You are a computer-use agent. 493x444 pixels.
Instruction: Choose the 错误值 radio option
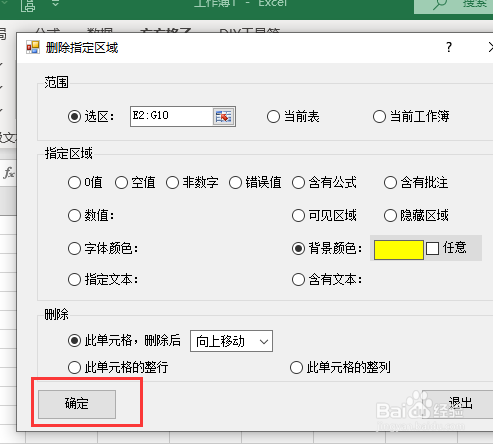click(x=235, y=183)
